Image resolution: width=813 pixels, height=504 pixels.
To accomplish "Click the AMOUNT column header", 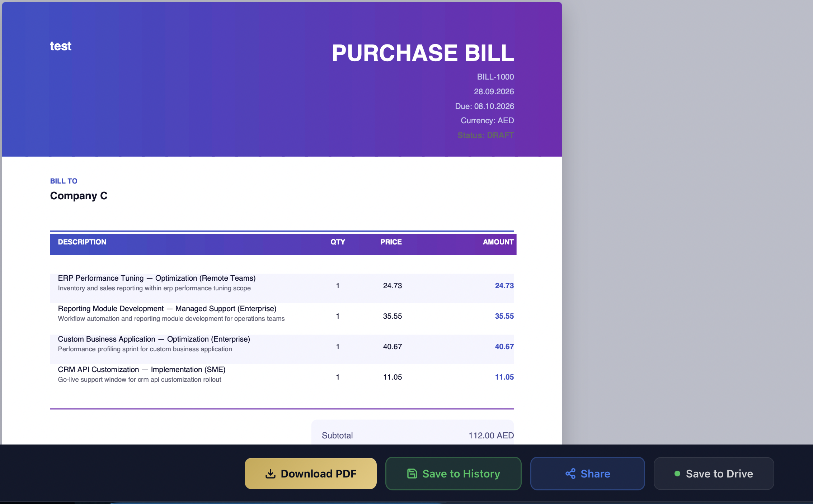I will tap(498, 242).
